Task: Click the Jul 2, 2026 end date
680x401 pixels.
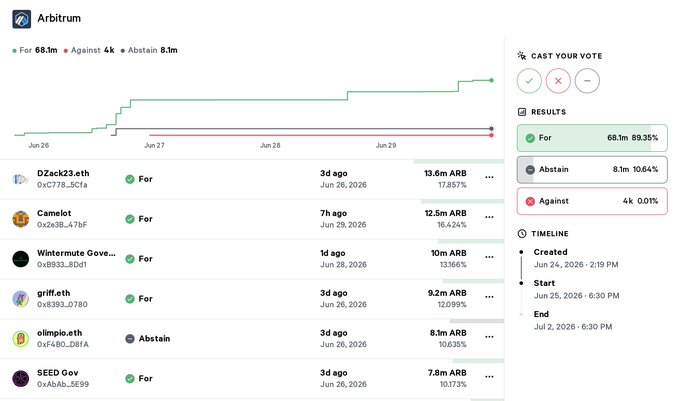Action: click(x=573, y=327)
